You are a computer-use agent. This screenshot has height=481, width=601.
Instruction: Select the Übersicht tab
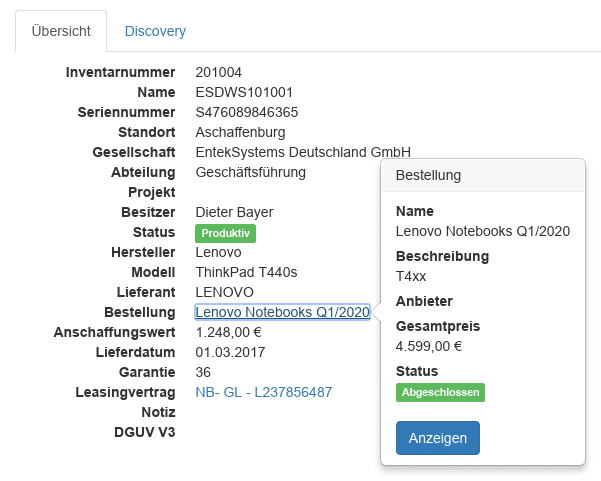[x=61, y=31]
